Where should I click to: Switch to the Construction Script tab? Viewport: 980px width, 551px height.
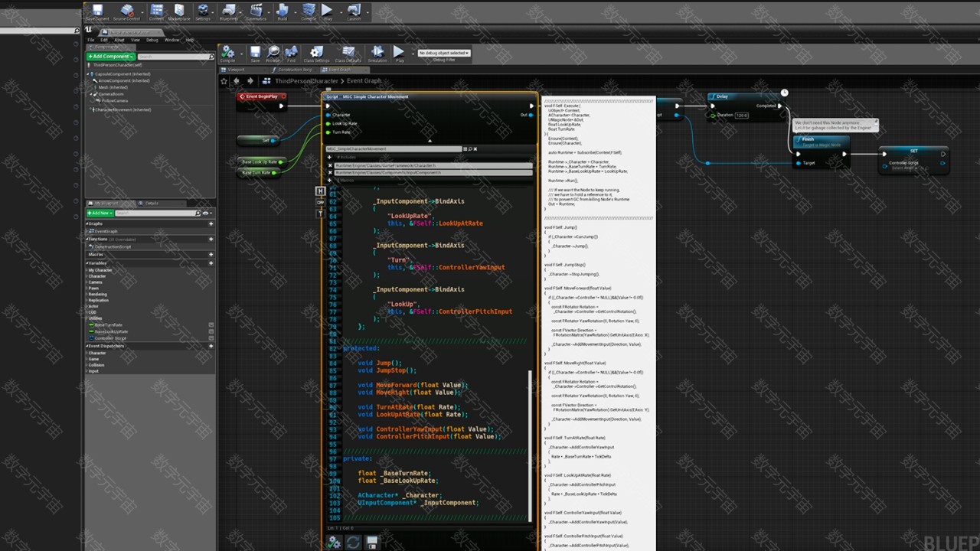pyautogui.click(x=296, y=70)
